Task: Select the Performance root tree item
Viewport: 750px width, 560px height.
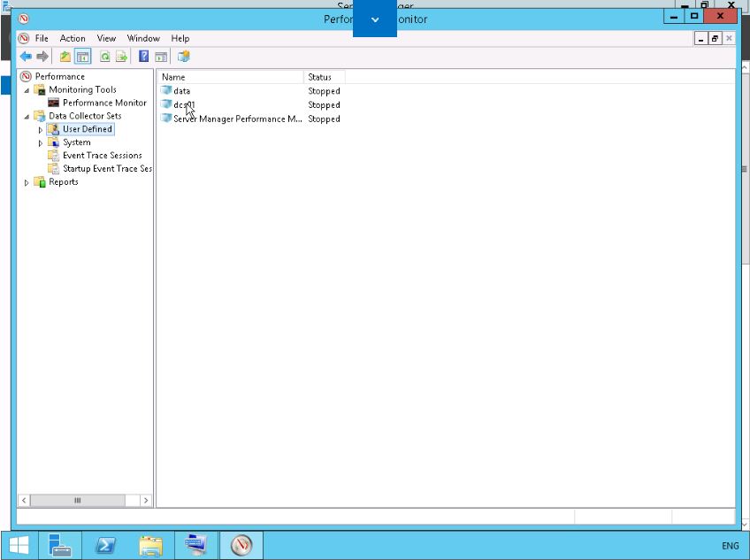Action: point(60,77)
